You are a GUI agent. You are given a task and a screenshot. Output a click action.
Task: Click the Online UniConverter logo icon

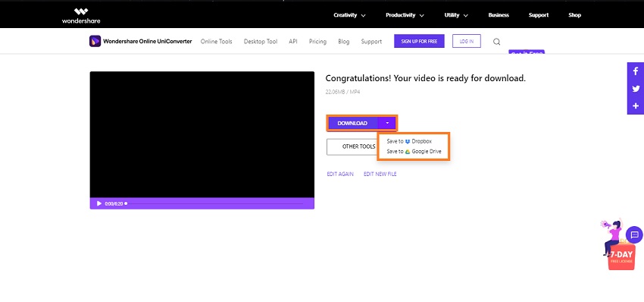coord(95,41)
